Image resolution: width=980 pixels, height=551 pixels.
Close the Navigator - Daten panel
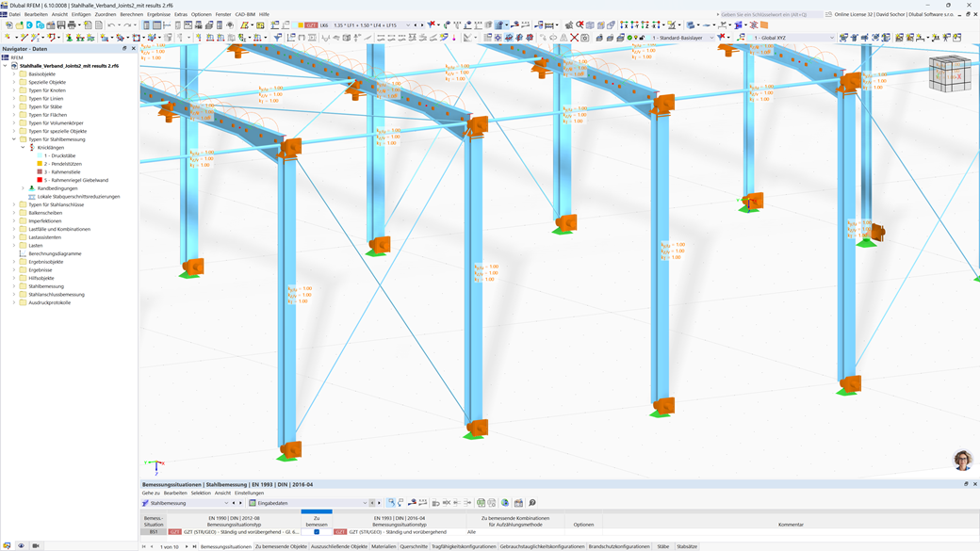pos(133,48)
